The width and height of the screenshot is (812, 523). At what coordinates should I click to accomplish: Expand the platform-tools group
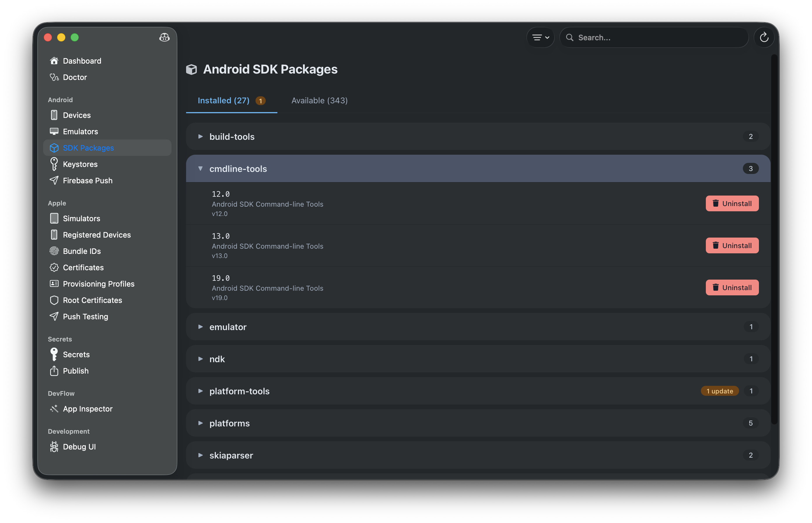239,391
